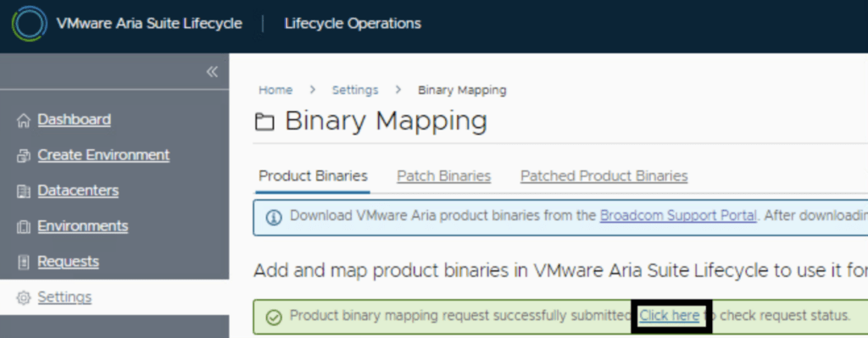Collapse the sidebar with the double chevron
The height and width of the screenshot is (338, 868).
pyautogui.click(x=212, y=72)
